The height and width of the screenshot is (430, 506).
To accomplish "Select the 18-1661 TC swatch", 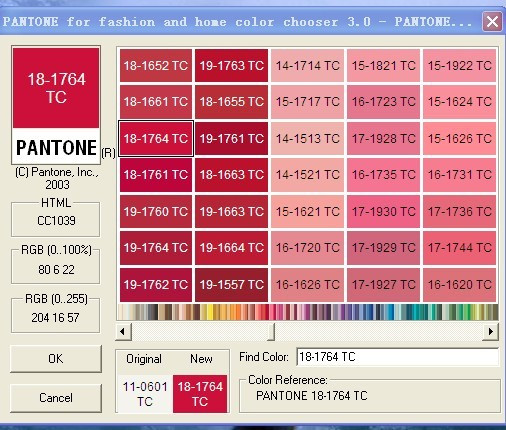I will pos(156,102).
